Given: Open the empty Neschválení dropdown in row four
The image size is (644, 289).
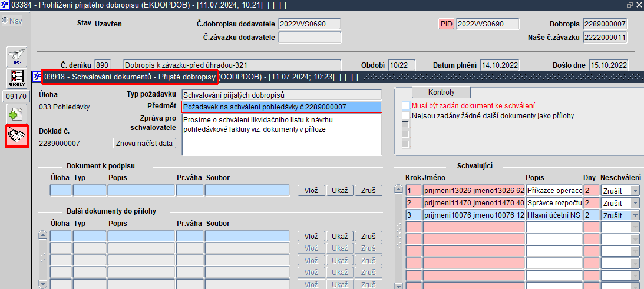Looking at the screenshot, I should point(635,227).
